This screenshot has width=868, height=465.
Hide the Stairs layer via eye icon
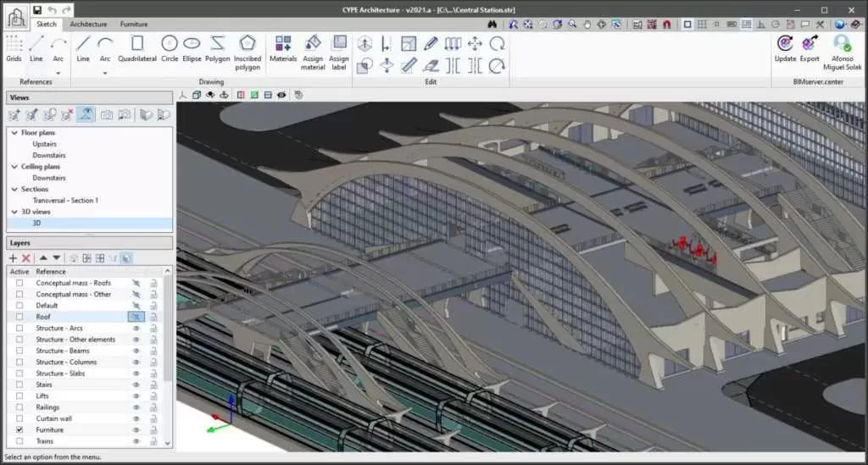click(136, 385)
